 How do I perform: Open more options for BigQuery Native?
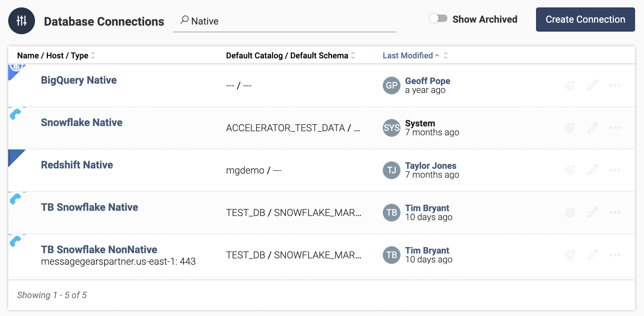tap(615, 86)
